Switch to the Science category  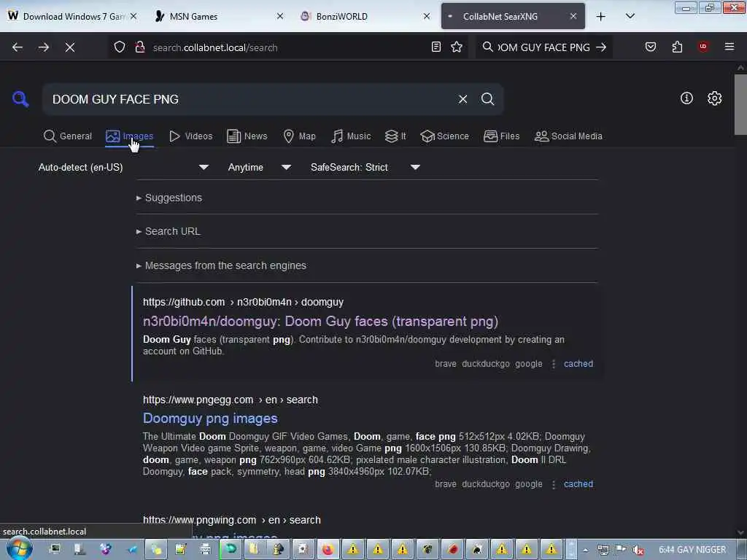[x=444, y=136]
